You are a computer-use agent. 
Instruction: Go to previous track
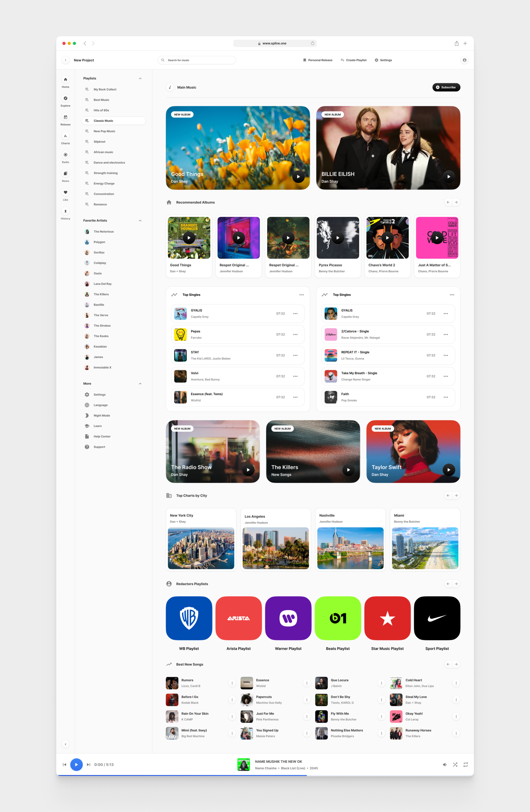point(64,764)
